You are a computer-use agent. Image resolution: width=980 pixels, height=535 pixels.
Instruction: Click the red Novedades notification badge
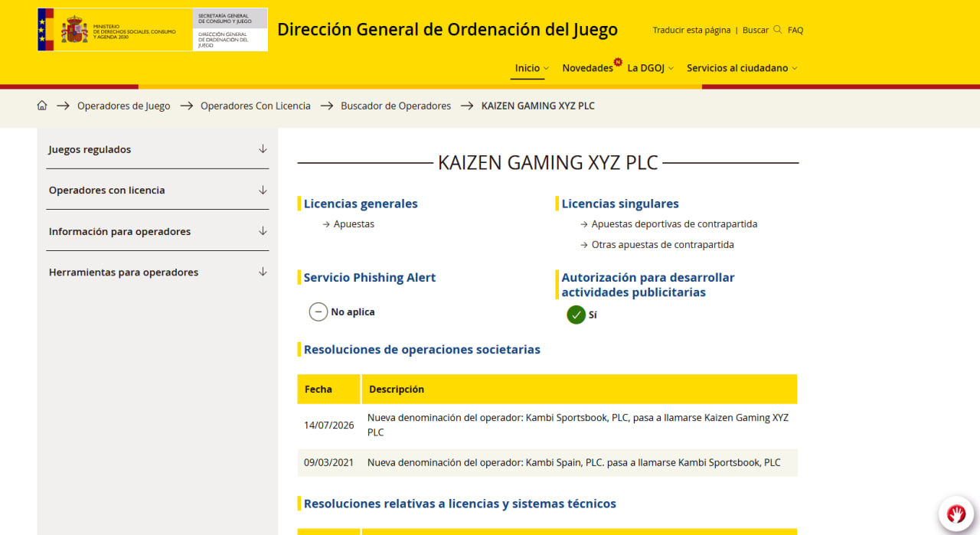(618, 62)
